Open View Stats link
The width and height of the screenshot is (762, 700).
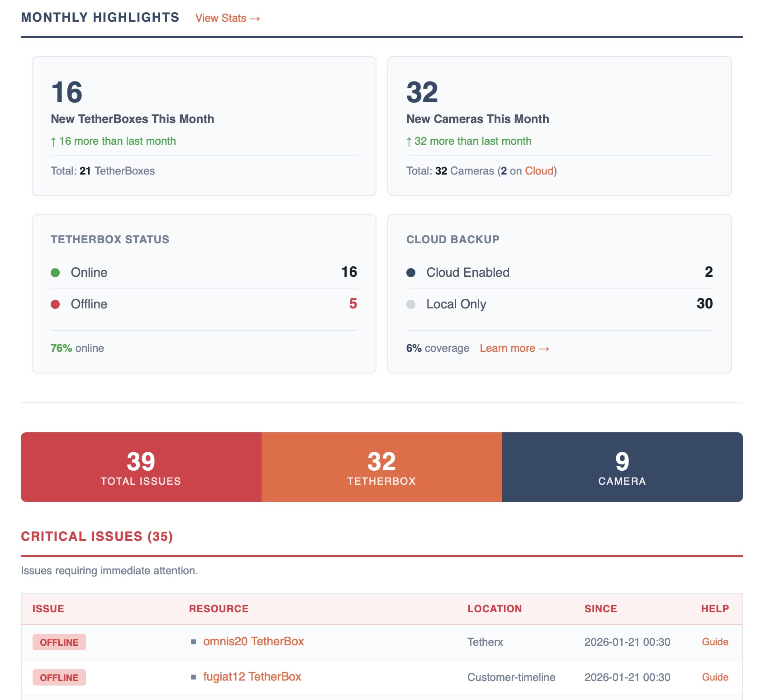click(x=227, y=18)
